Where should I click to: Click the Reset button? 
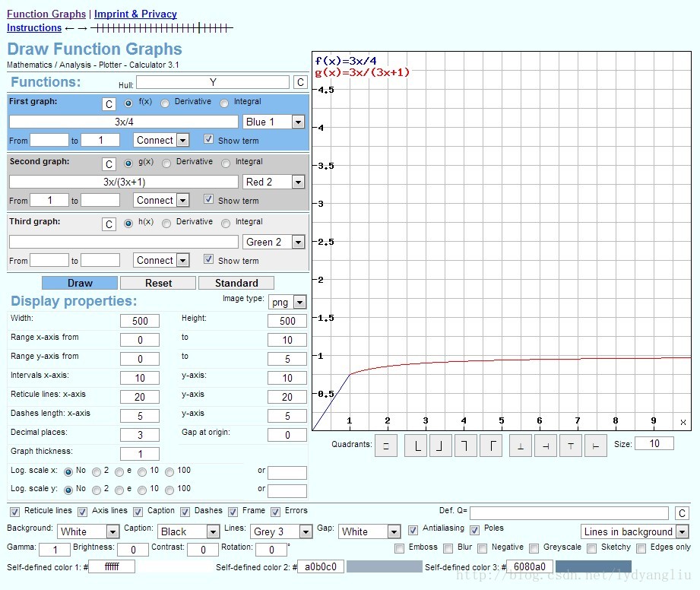click(158, 283)
